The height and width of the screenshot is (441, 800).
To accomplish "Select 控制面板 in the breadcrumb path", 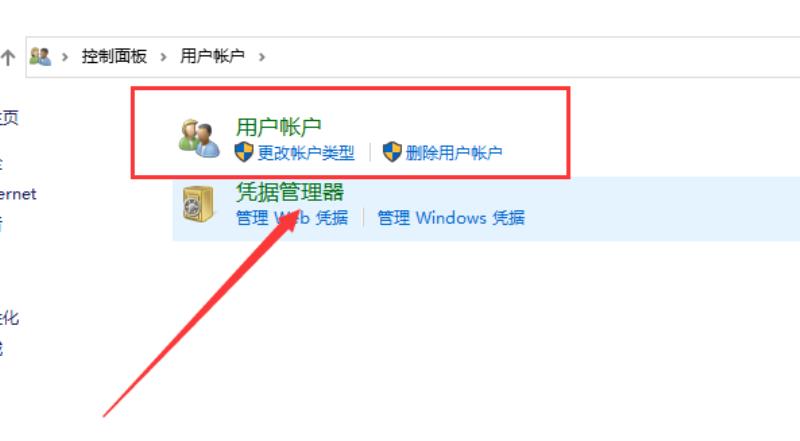I will pos(114,56).
